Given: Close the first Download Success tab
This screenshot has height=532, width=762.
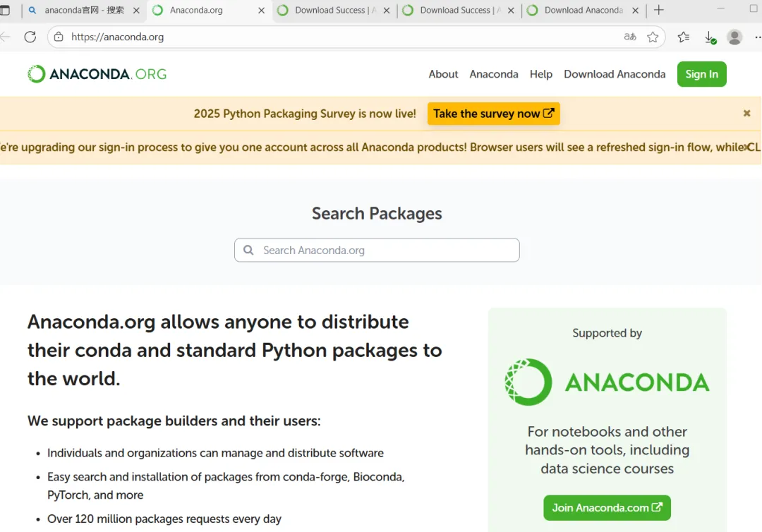Looking at the screenshot, I should [387, 10].
